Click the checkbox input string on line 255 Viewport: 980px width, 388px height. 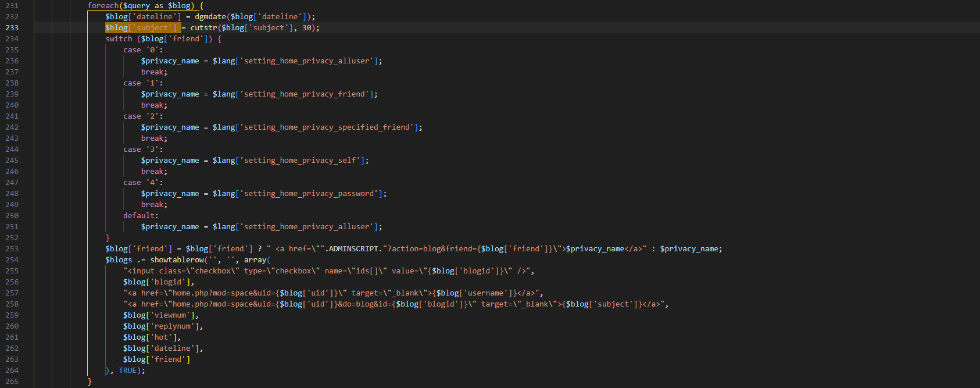(326, 271)
